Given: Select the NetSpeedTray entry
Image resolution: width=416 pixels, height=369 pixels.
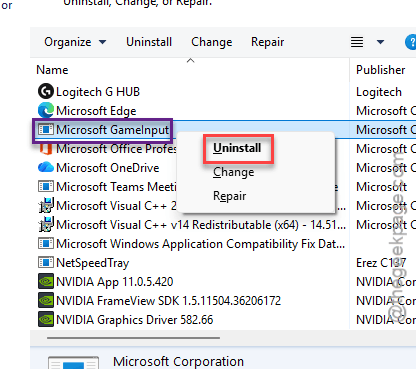Looking at the screenshot, I should pyautogui.click(x=93, y=263).
